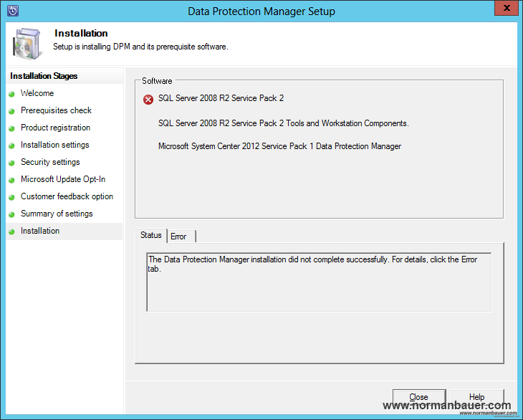Screen dimensions: 523x420
Task: Click the green dot next to the Installation stage
Action: (11, 232)
